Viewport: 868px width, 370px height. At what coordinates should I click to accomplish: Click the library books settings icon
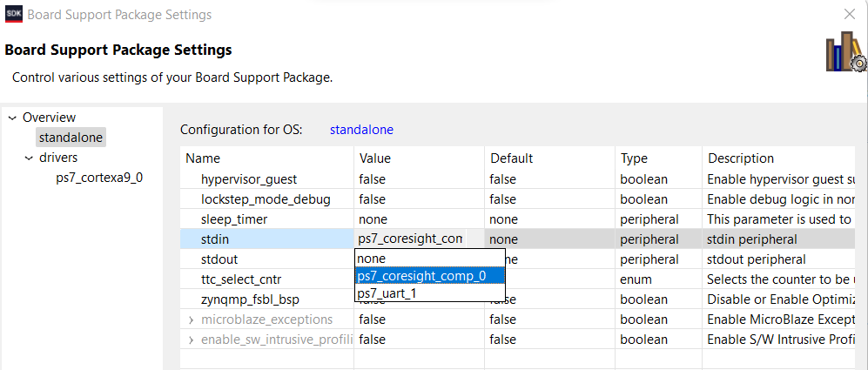click(x=844, y=53)
